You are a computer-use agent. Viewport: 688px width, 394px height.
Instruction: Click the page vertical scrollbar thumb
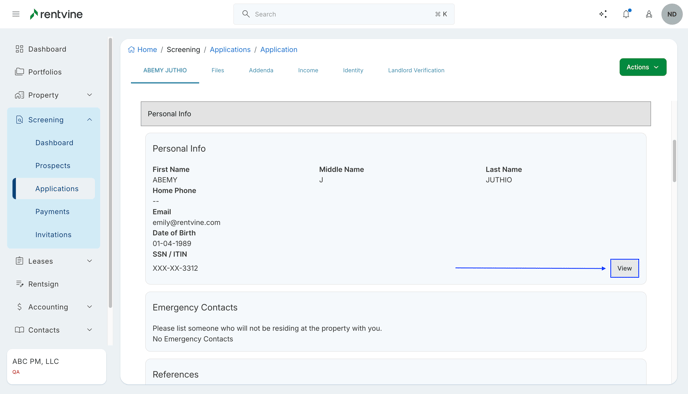tap(674, 161)
